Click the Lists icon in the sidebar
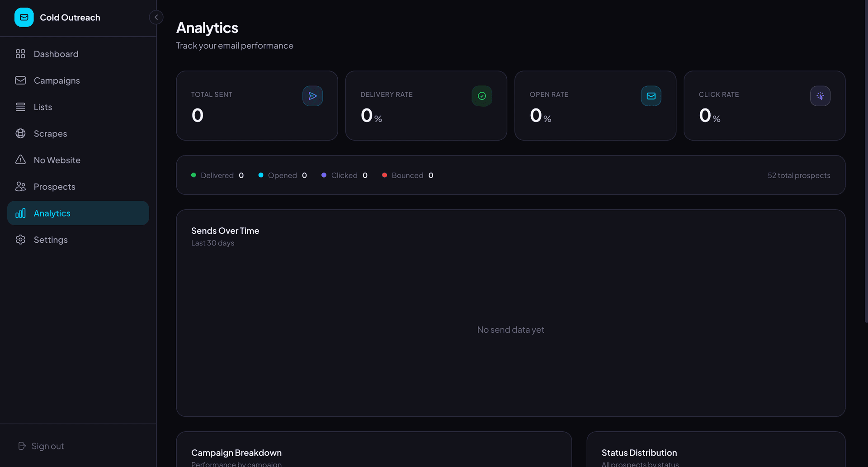The image size is (868, 467). click(20, 107)
